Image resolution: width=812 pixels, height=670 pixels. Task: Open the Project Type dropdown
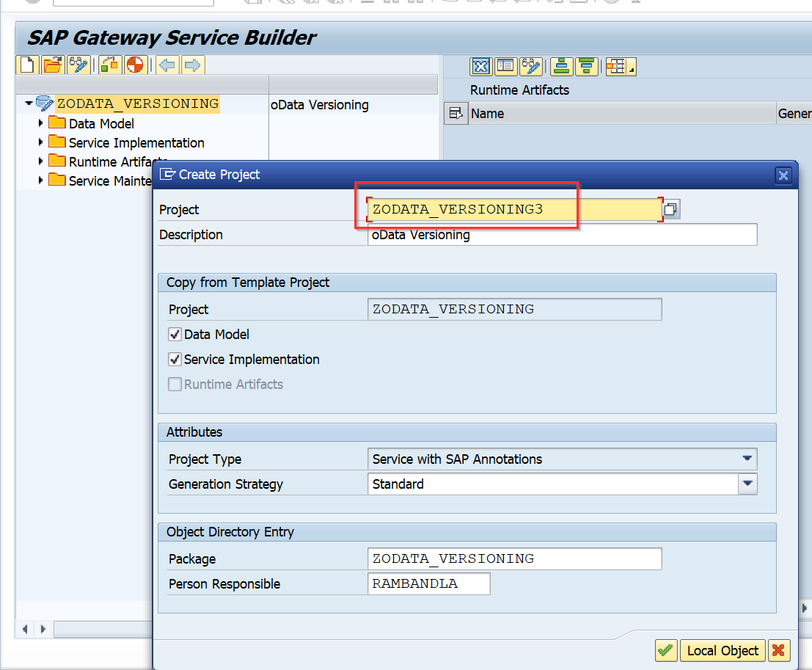(x=747, y=459)
